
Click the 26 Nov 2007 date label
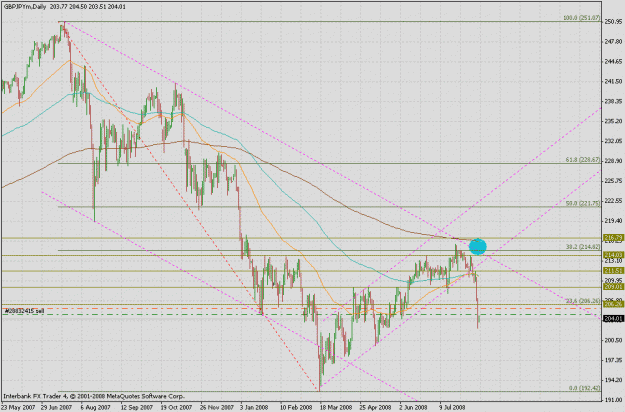(216, 408)
